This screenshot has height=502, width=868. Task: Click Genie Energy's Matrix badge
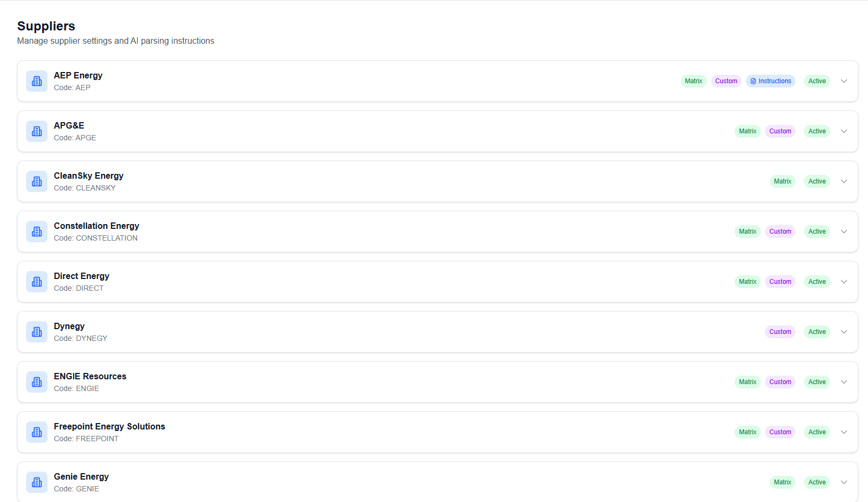click(783, 482)
